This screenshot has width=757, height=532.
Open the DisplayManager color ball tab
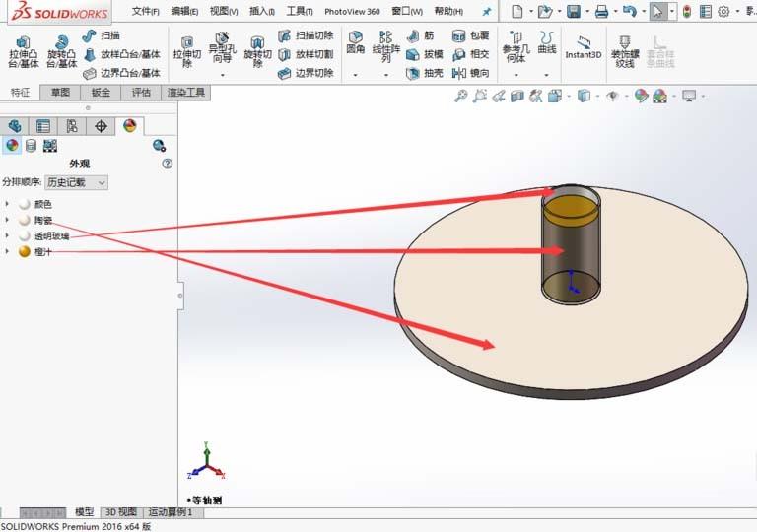(x=129, y=126)
